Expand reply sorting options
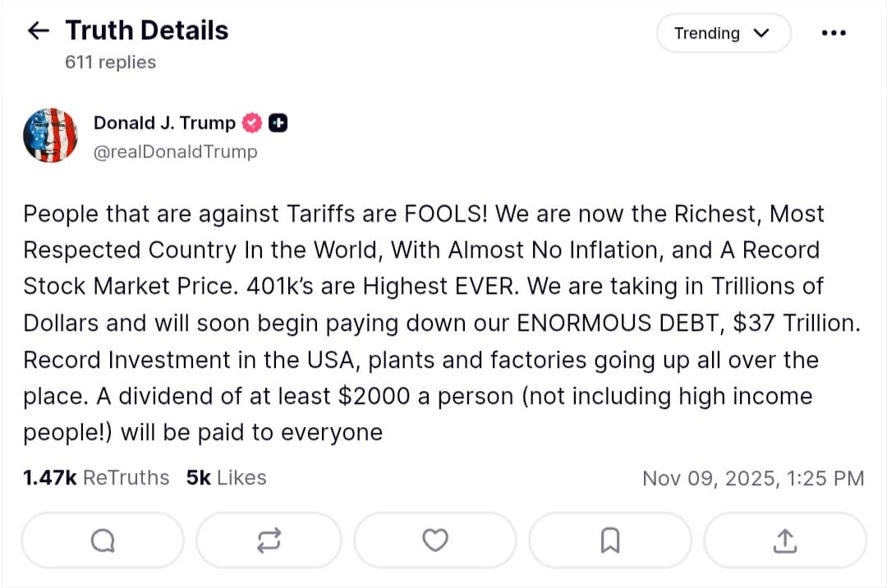Screen dimensions: 887x588 724,33
